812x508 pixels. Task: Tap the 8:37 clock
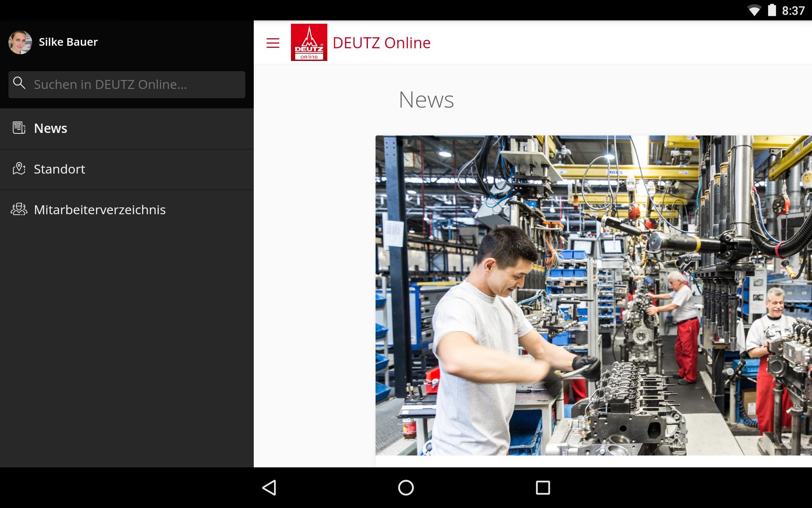coord(793,11)
